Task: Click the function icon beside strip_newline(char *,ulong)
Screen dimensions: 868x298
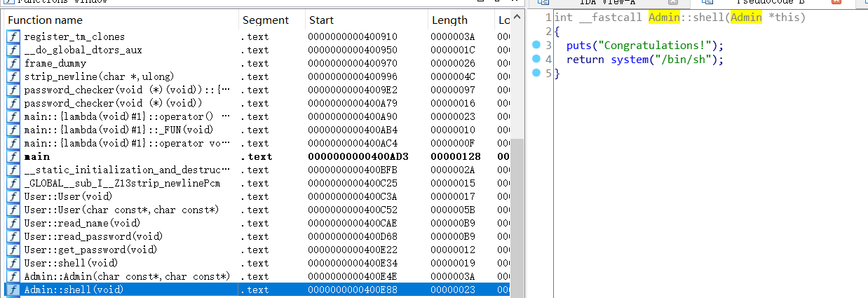Action: pyautogui.click(x=13, y=76)
